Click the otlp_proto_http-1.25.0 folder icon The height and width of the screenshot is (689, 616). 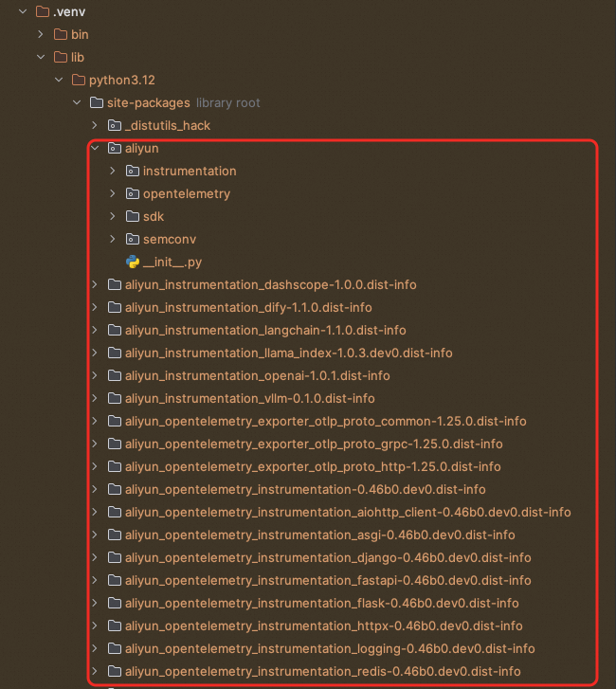coord(115,466)
